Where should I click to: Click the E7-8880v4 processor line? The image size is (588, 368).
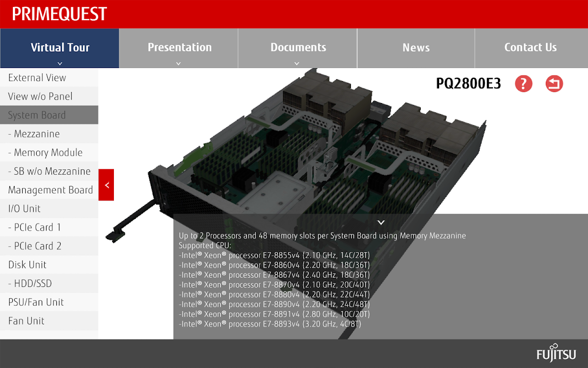click(x=274, y=294)
